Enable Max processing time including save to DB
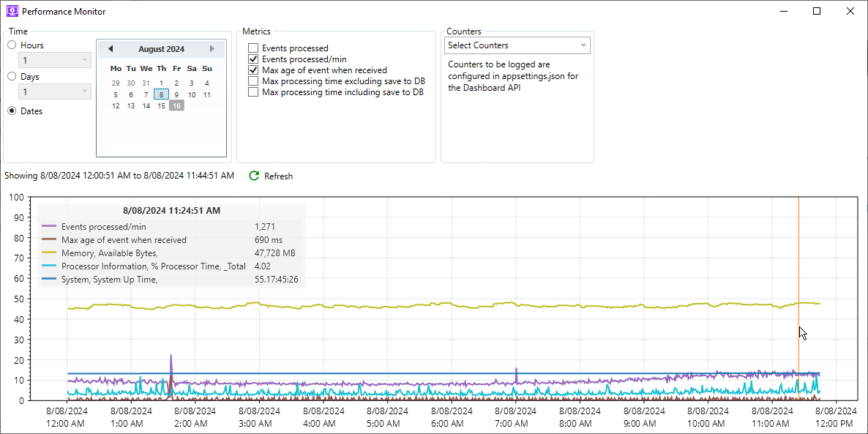Viewport: 868px width, 434px height. pyautogui.click(x=254, y=92)
